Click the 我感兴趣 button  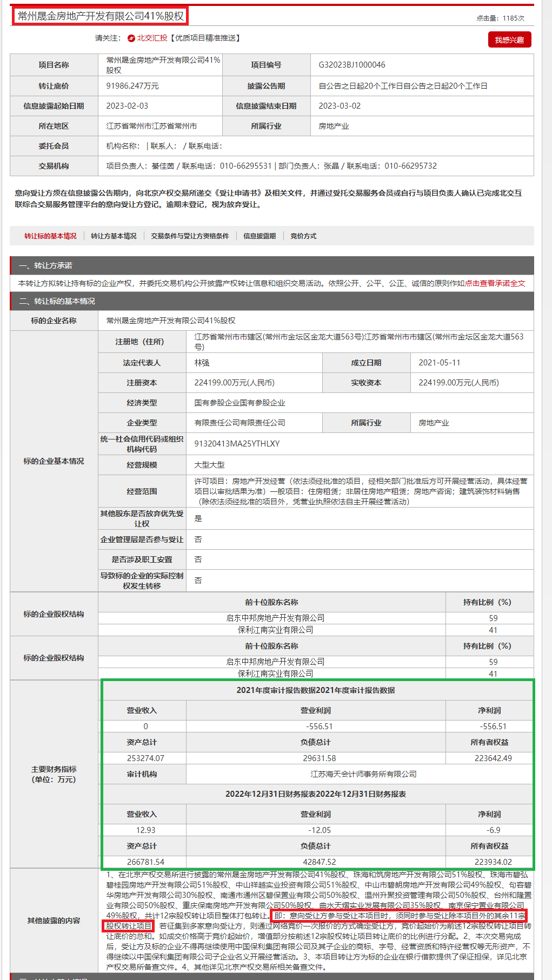pyautogui.click(x=509, y=39)
